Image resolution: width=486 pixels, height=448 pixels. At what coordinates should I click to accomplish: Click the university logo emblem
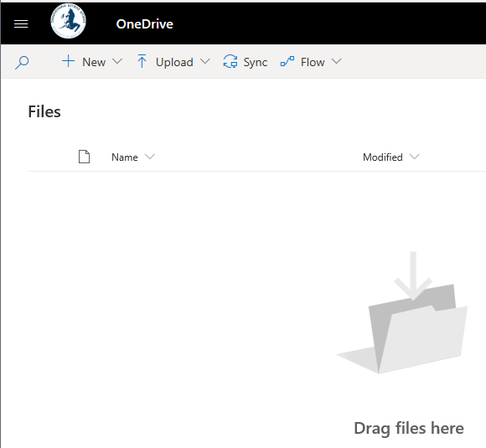pos(68,21)
